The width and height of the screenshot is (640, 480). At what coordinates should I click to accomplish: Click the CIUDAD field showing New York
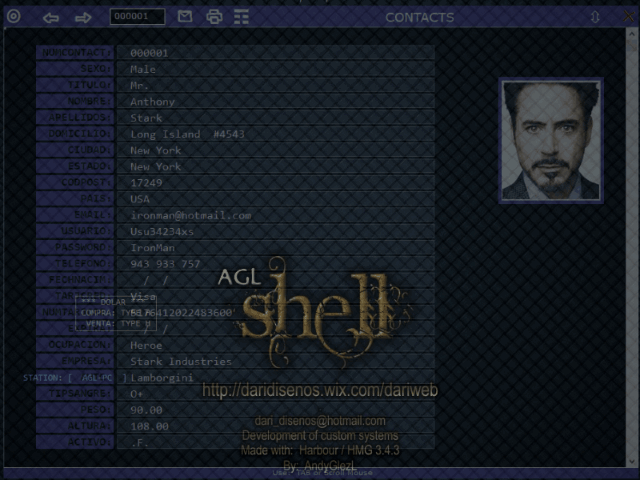click(276, 150)
